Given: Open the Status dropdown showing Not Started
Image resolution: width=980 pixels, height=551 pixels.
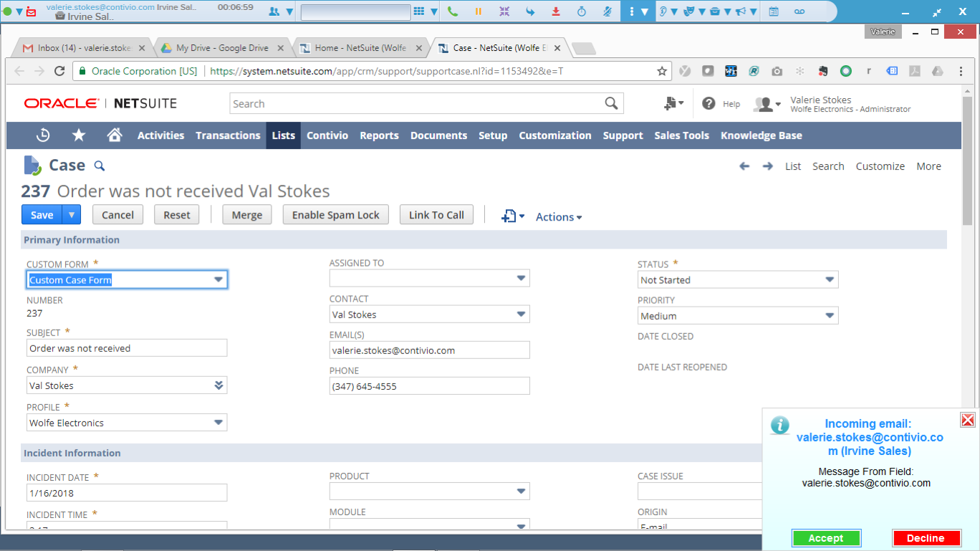Looking at the screenshot, I should click(830, 279).
